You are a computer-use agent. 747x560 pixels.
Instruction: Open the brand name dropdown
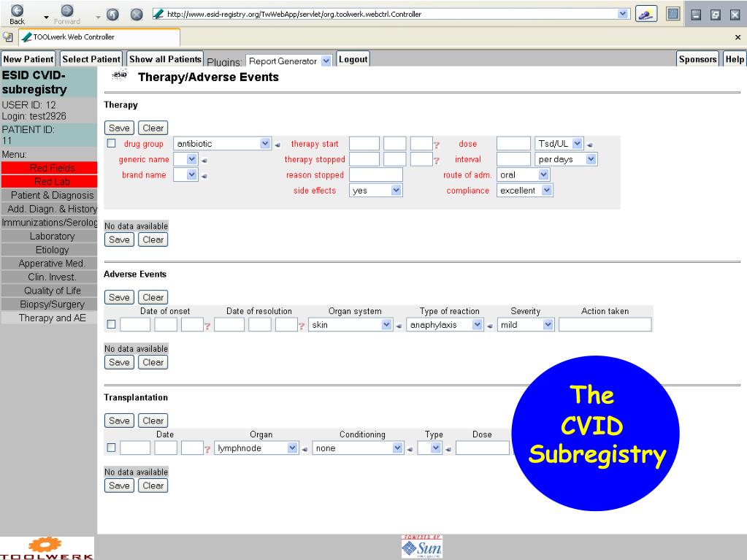point(185,174)
